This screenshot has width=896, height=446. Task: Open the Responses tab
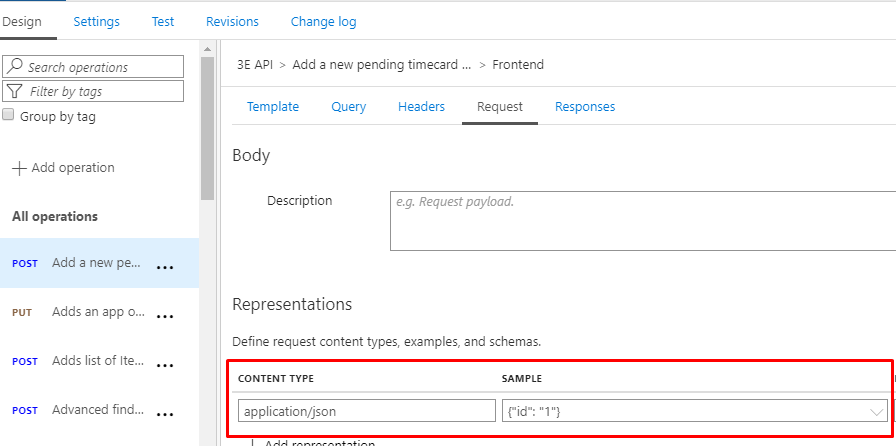tap(585, 106)
